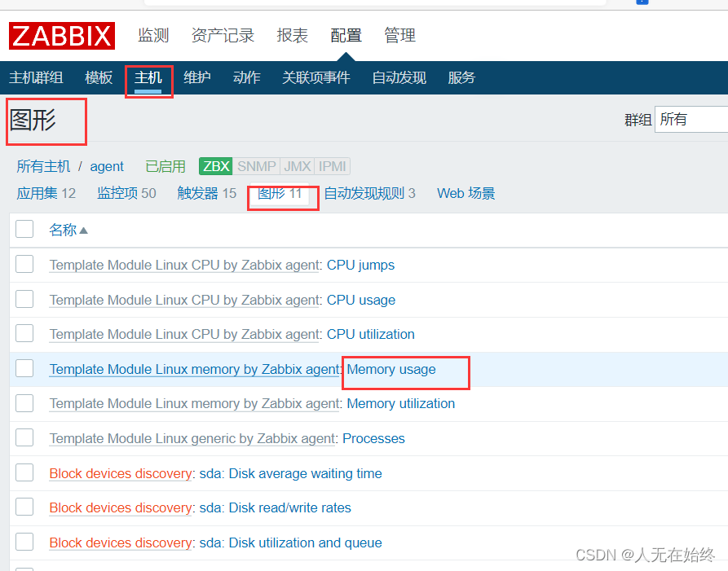The width and height of the screenshot is (728, 571).
Task: Go to 服务 submenu
Action: click(x=461, y=77)
